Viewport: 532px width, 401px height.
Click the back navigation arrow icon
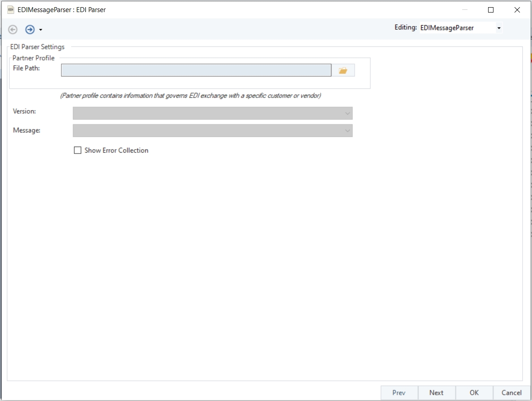13,30
